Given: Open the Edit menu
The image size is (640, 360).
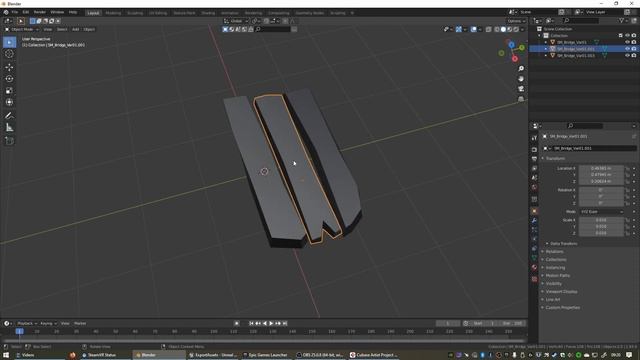Looking at the screenshot, I should point(26,12).
